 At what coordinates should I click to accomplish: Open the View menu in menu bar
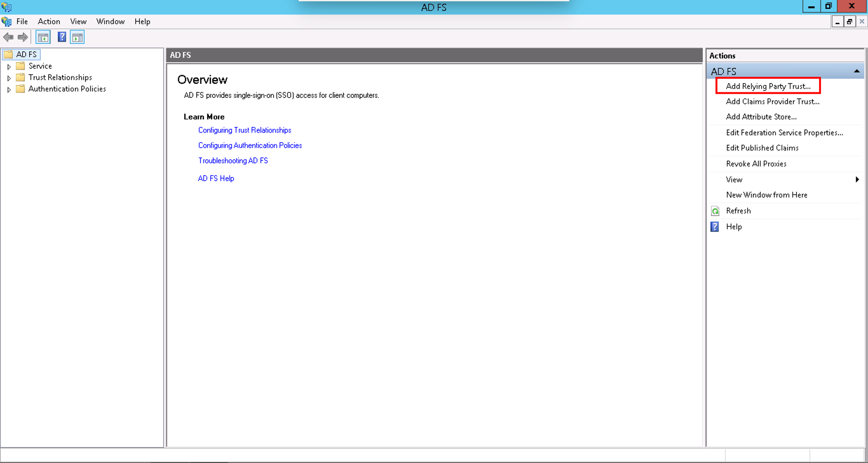point(78,21)
